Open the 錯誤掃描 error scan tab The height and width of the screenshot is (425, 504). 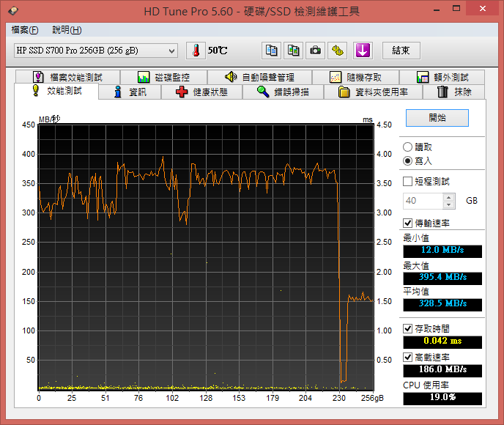click(283, 92)
